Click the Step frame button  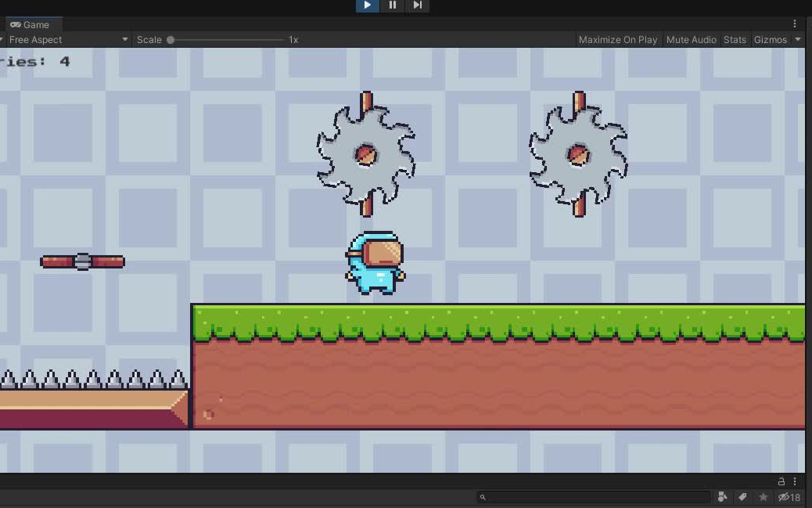point(417,5)
